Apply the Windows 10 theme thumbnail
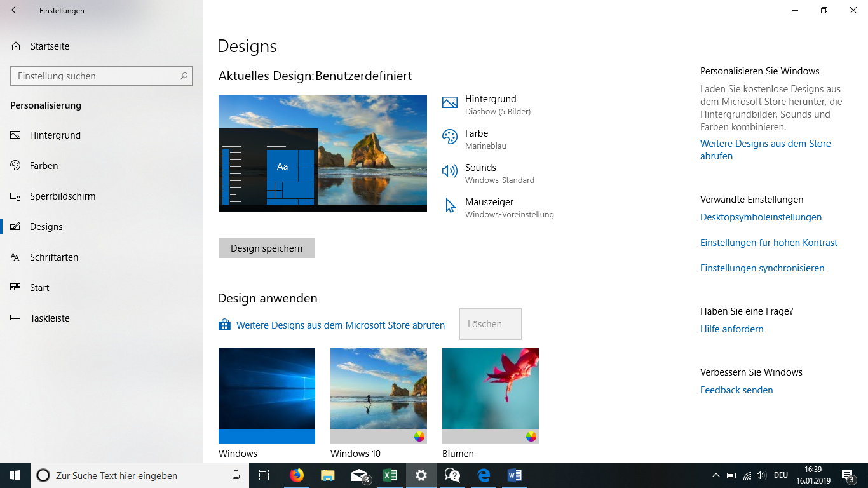Image resolution: width=868 pixels, height=488 pixels. pos(379,396)
